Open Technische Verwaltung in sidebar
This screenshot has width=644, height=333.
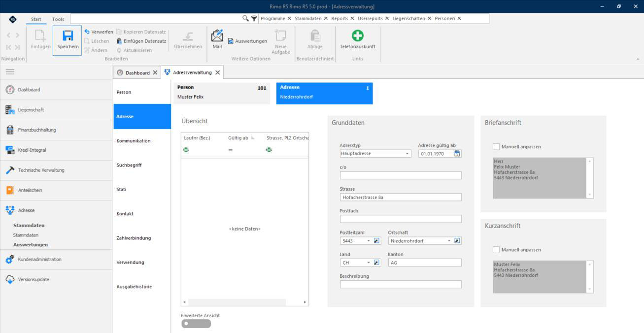56,170
